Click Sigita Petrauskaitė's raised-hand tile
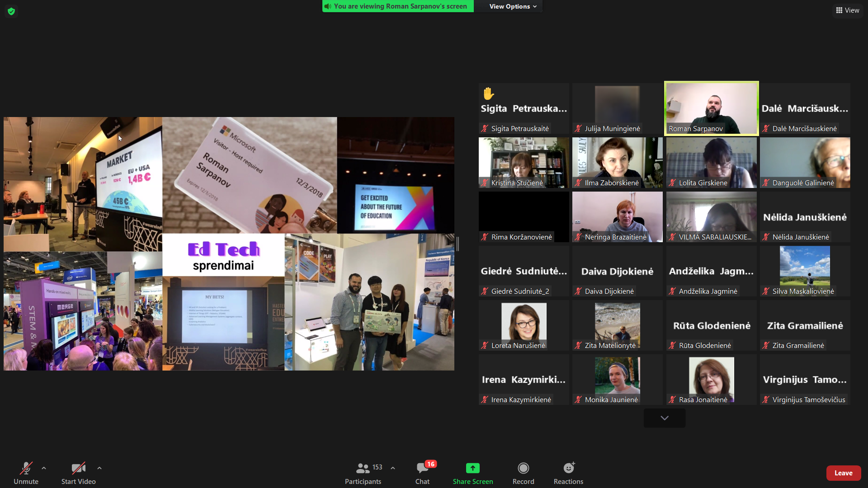The height and width of the screenshot is (488, 868). 524,108
